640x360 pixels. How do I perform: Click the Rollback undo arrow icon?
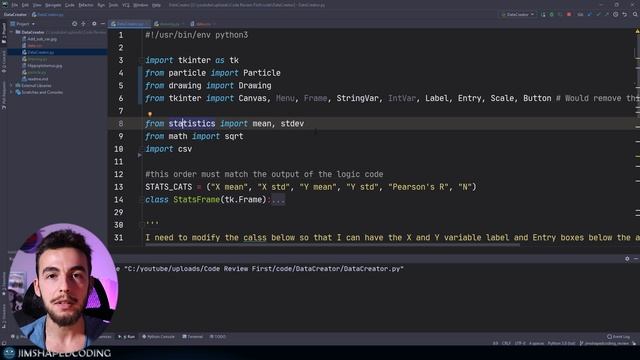point(624,14)
